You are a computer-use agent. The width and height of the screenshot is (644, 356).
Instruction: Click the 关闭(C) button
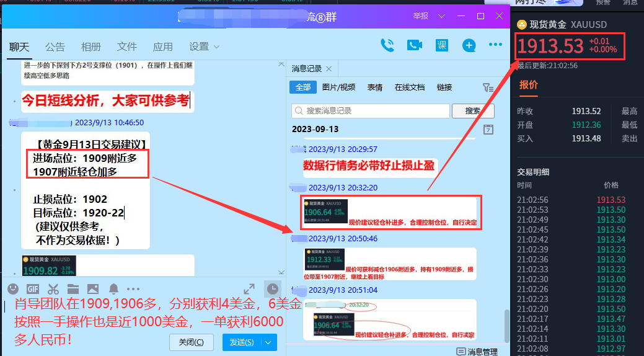(192, 342)
